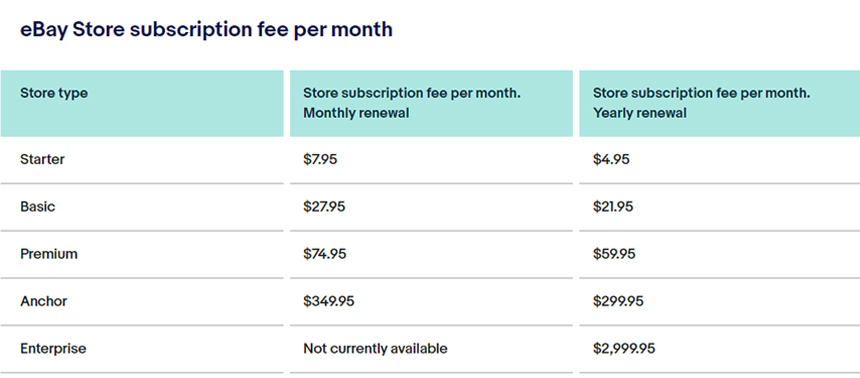Click the $74.95 Premium monthly price

(x=325, y=254)
